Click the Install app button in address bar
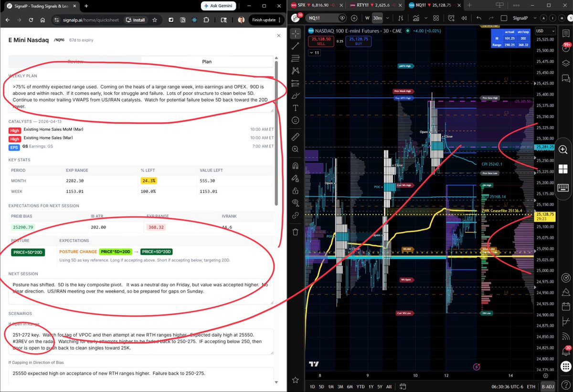The height and width of the screenshot is (392, 573). (x=135, y=20)
